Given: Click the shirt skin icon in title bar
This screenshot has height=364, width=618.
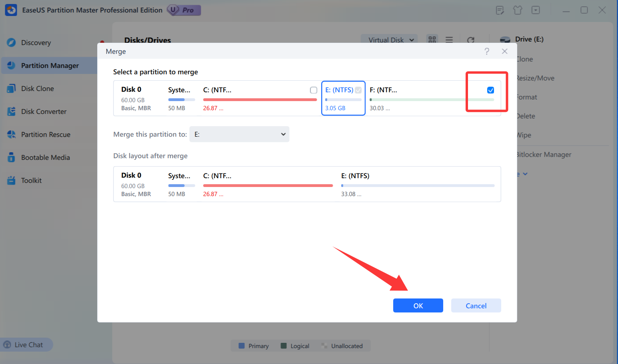Looking at the screenshot, I should tap(518, 10).
